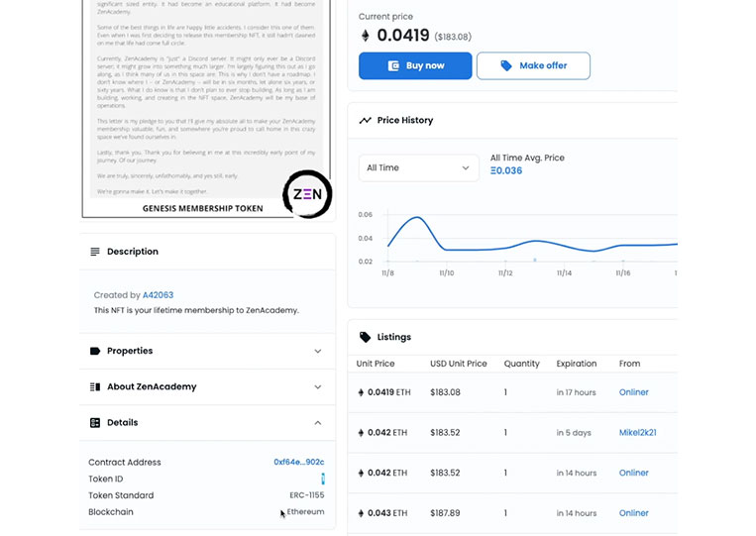Click the Contract Address label
The image size is (756, 536).
click(x=125, y=463)
